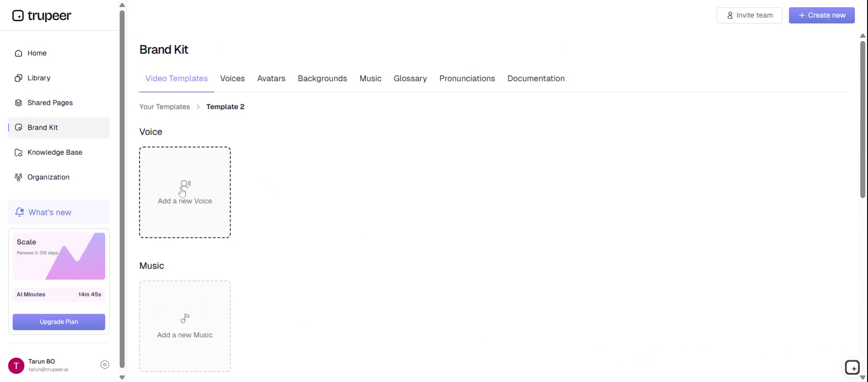Click sidebar scrollbar down arrow
Viewport: 868px width, 382px height.
pyautogui.click(x=122, y=377)
